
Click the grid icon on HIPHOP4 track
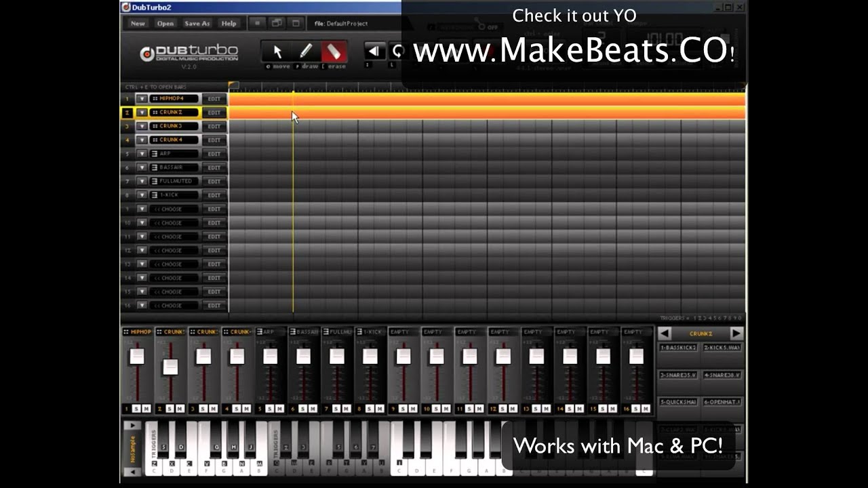[155, 99]
